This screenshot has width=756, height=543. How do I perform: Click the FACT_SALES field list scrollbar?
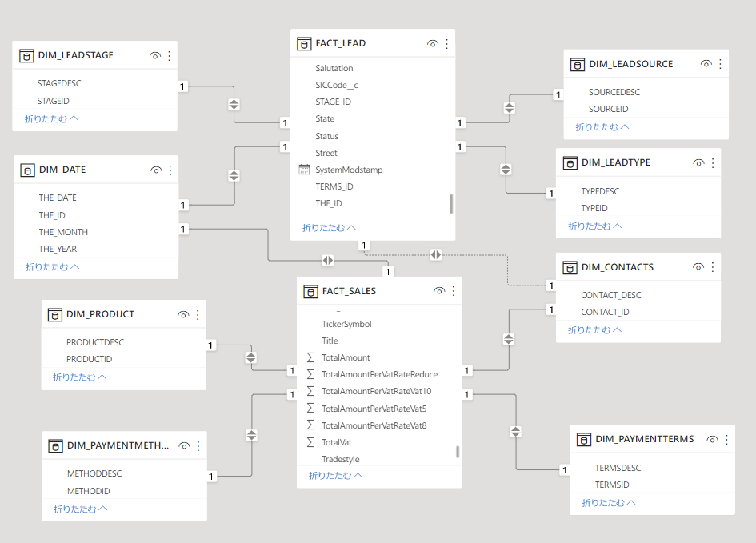click(458, 452)
